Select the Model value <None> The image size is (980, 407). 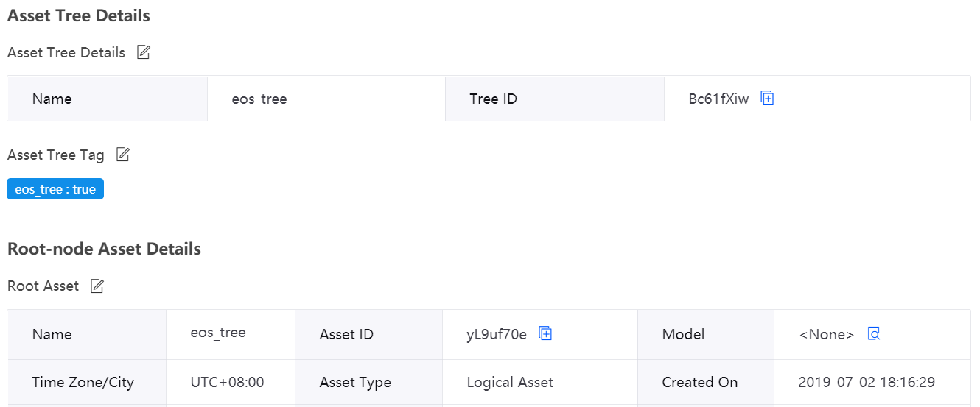click(x=827, y=334)
